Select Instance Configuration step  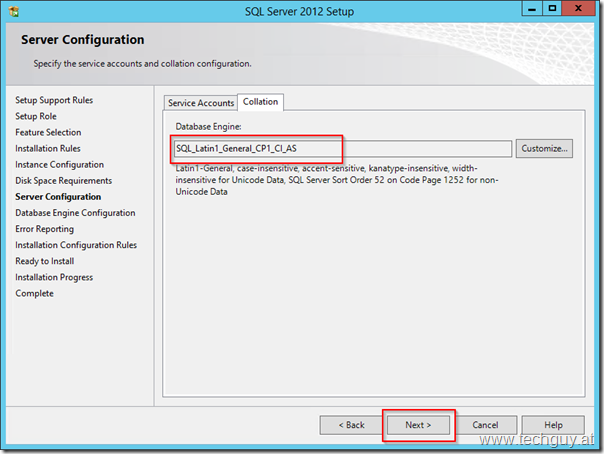point(59,164)
